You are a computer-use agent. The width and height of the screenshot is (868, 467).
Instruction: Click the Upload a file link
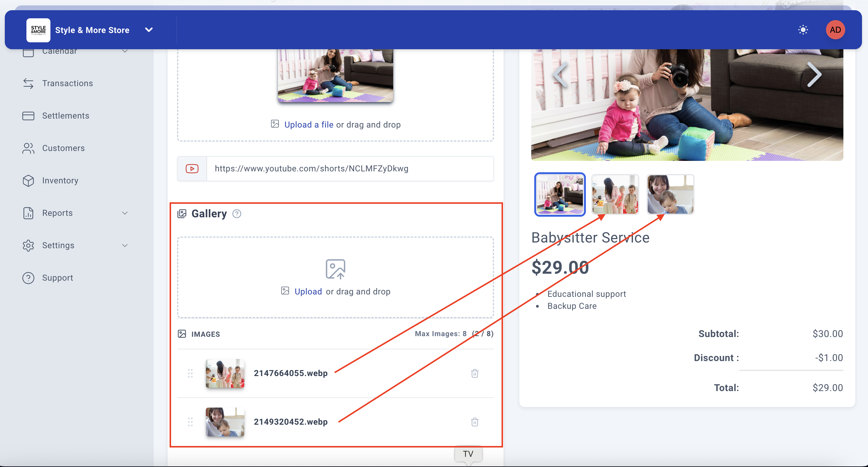pyautogui.click(x=309, y=125)
